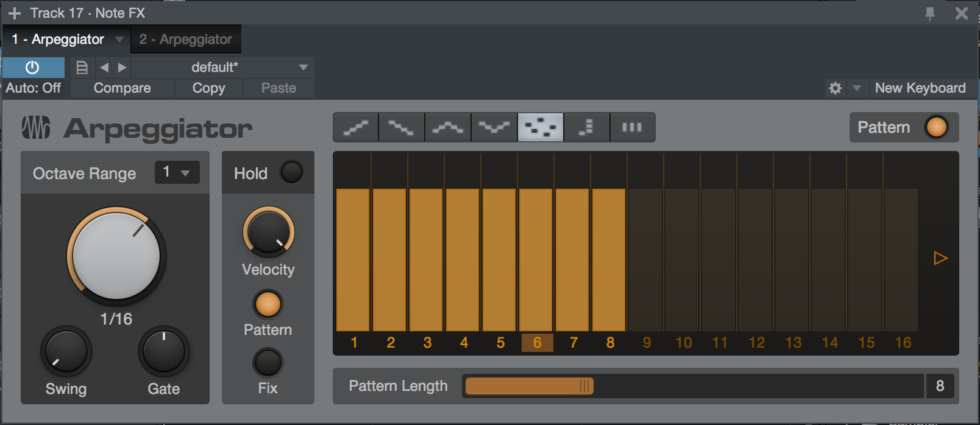Image resolution: width=980 pixels, height=425 pixels.
Task: Open the preset list document icon
Action: click(x=82, y=68)
